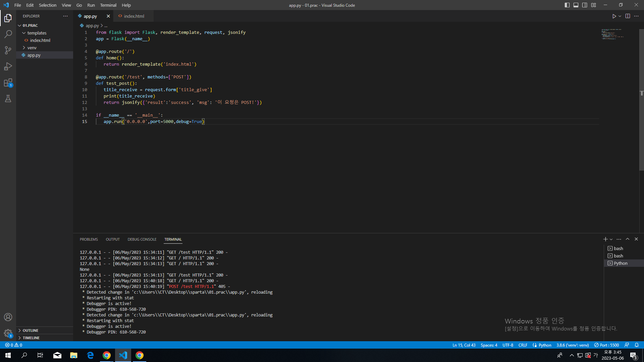Click the feedback icon in status bar
The image size is (644, 362).
627,345
